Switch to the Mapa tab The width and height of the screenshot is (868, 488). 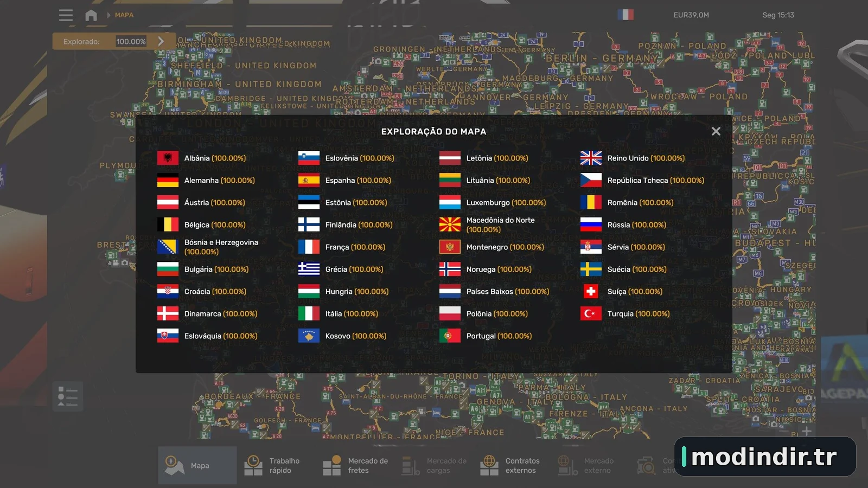197,465
